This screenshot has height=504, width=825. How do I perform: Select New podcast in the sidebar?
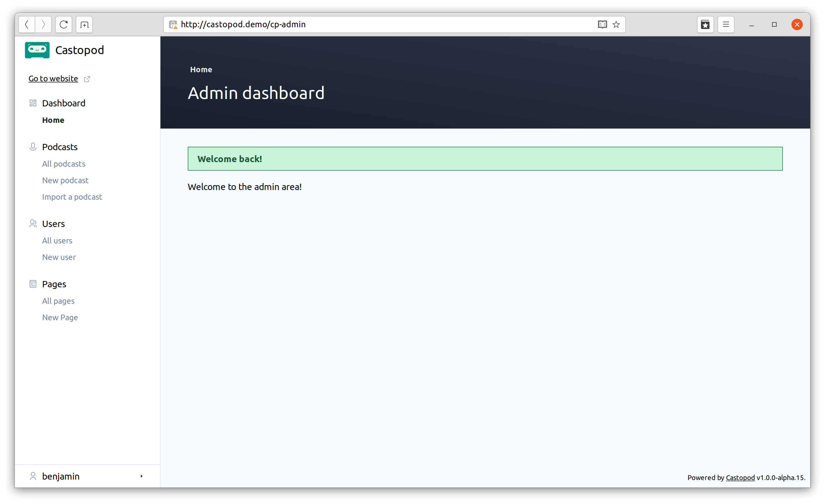click(65, 180)
